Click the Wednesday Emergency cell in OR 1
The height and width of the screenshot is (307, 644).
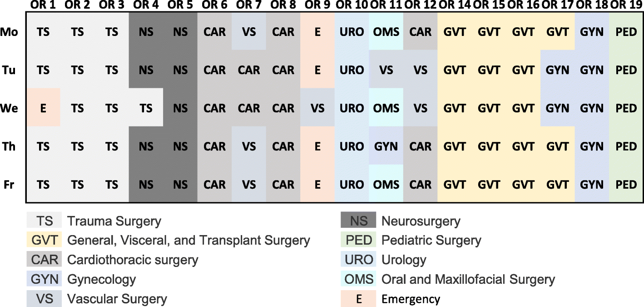44,109
